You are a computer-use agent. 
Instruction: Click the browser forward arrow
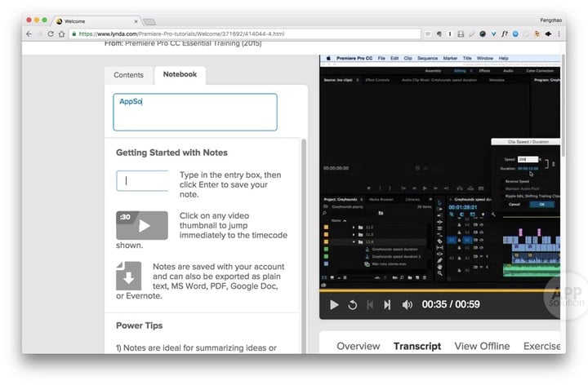(40, 33)
